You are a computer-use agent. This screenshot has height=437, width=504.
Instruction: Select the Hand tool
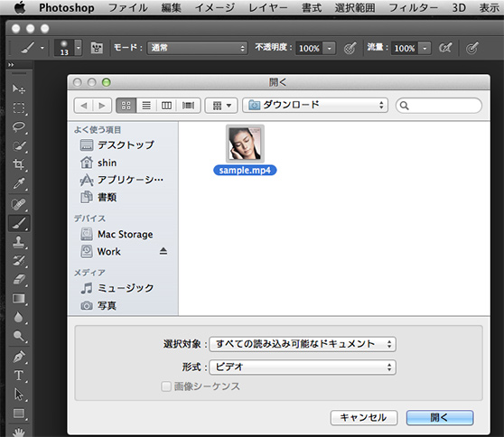click(x=19, y=432)
